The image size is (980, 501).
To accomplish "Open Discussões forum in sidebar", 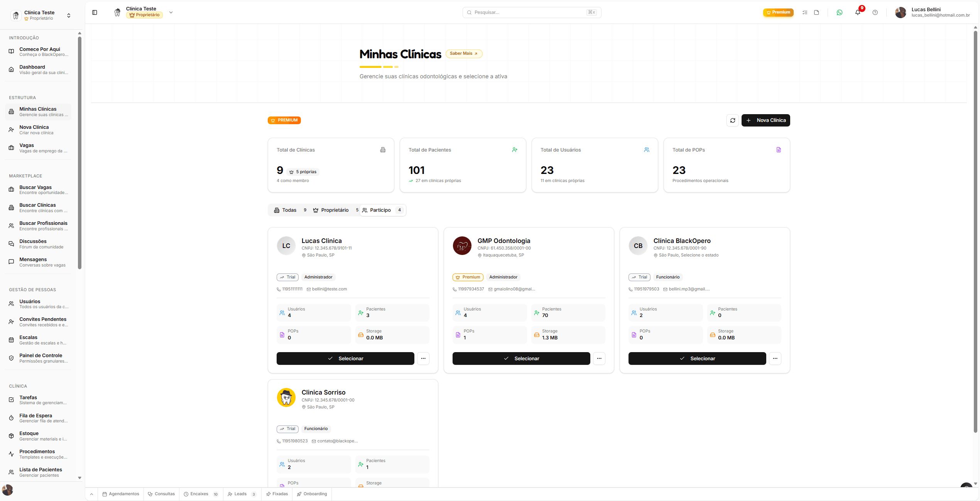I will [39, 244].
